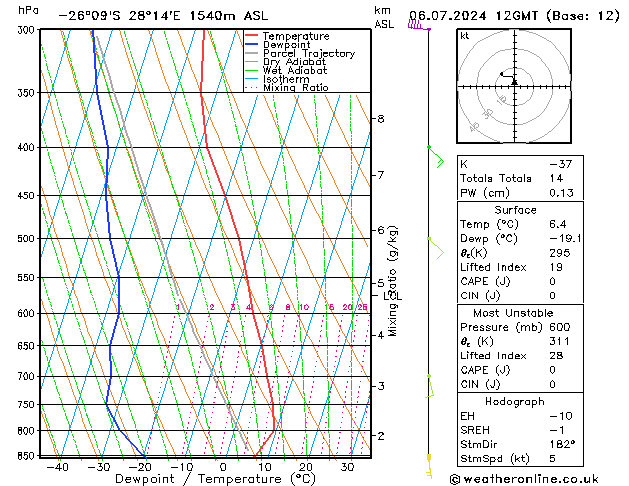
Task: Click the 'Hodograph' section header in the table
Action: 515,402
